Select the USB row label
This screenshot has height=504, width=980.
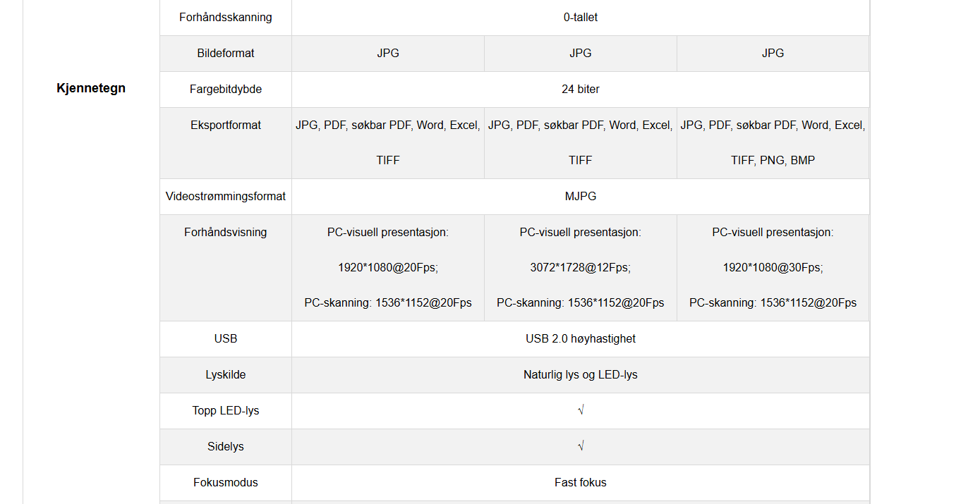[x=225, y=338]
